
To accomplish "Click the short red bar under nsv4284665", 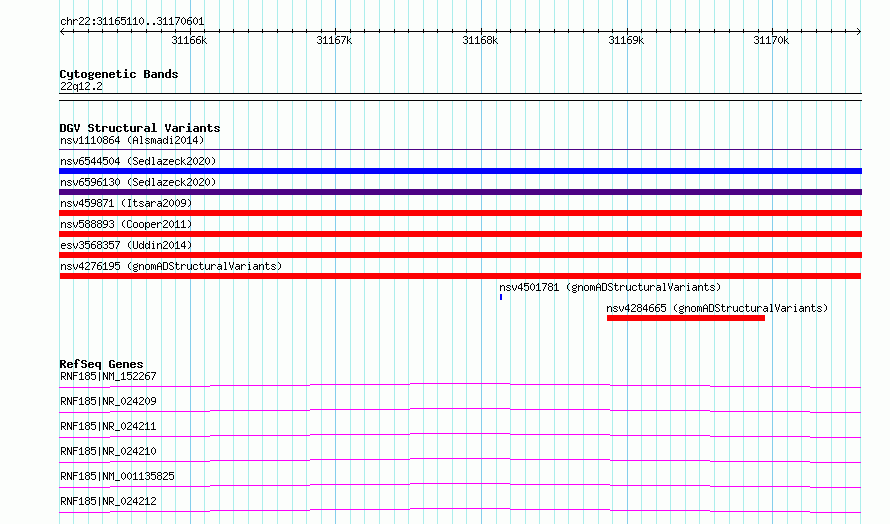I will [x=686, y=318].
